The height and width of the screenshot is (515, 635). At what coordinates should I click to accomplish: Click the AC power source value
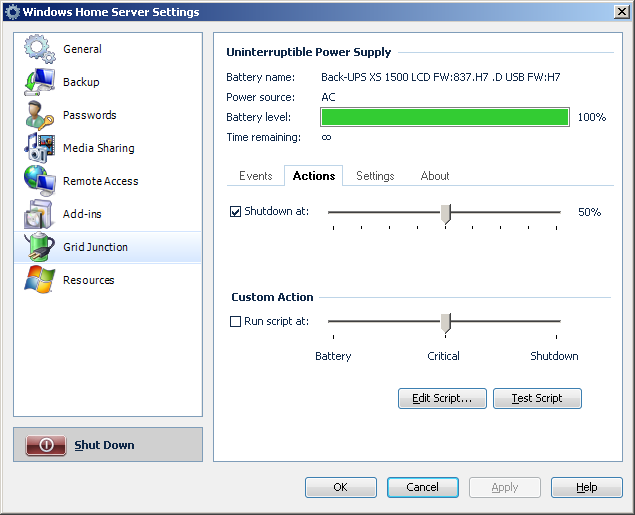[x=328, y=97]
